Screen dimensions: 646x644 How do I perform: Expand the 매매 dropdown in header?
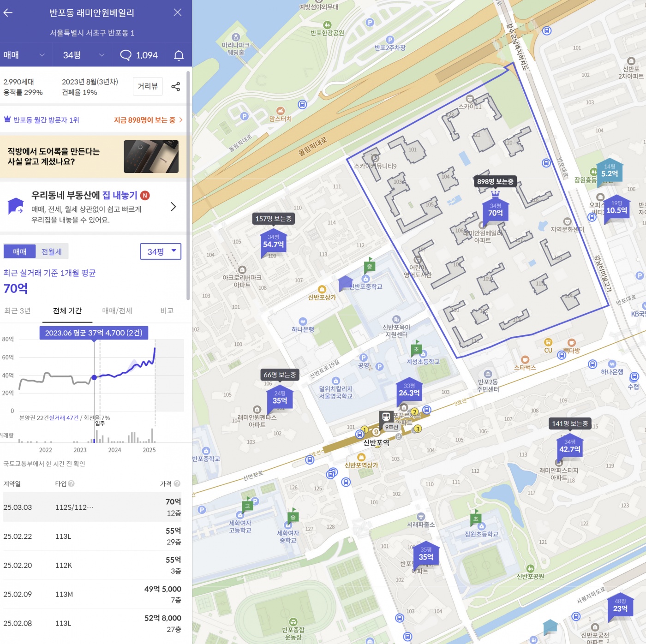pyautogui.click(x=24, y=55)
